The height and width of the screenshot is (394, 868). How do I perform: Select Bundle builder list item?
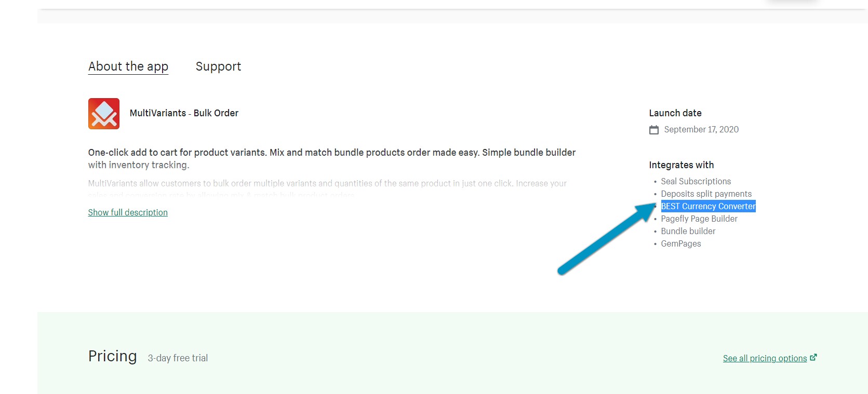[x=688, y=231]
